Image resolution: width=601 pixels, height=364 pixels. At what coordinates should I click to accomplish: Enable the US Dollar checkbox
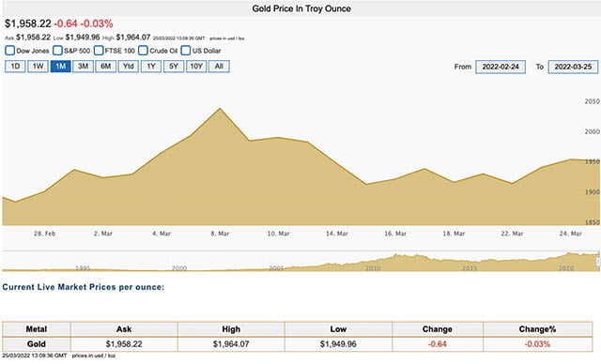186,51
